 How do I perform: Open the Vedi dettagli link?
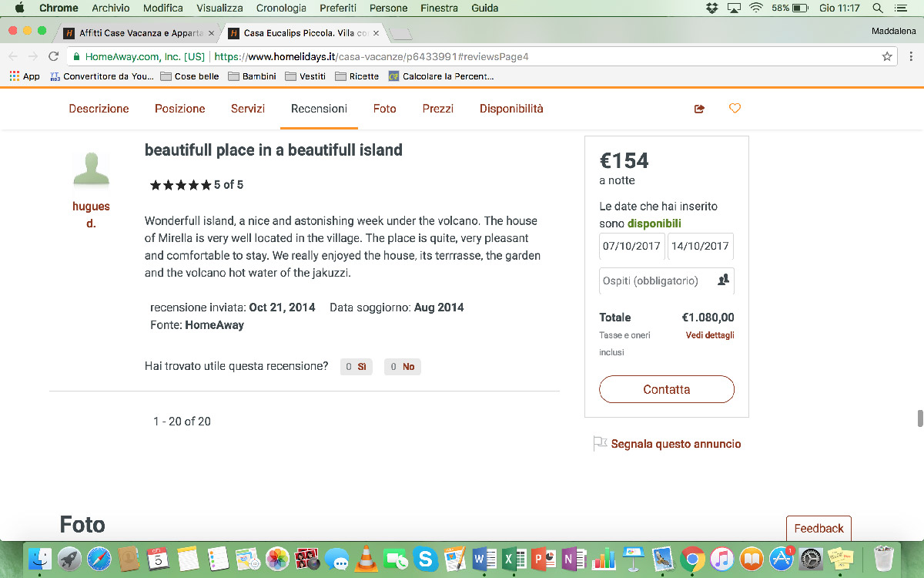coord(710,335)
